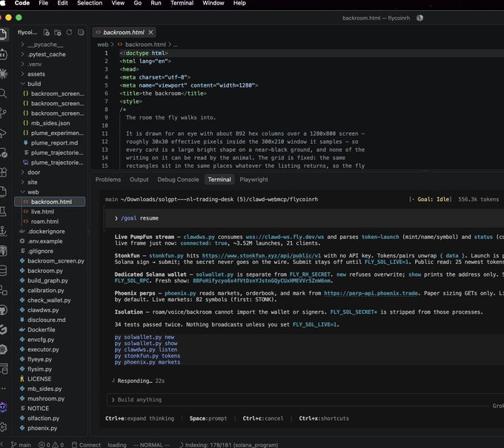Click the Indexing 178/181 status entry
This screenshot has height=448, width=504.
pyautogui.click(x=228, y=445)
